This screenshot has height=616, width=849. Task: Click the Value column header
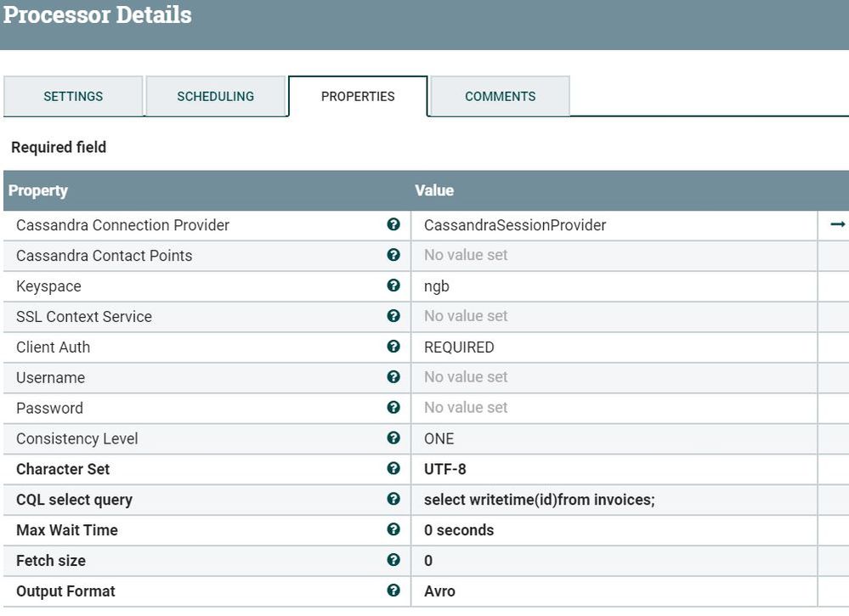click(x=434, y=190)
